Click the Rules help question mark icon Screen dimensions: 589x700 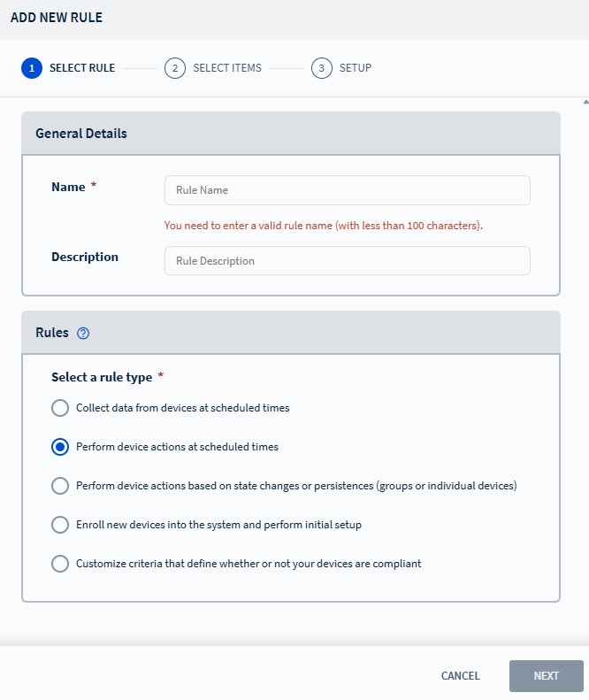pos(84,334)
